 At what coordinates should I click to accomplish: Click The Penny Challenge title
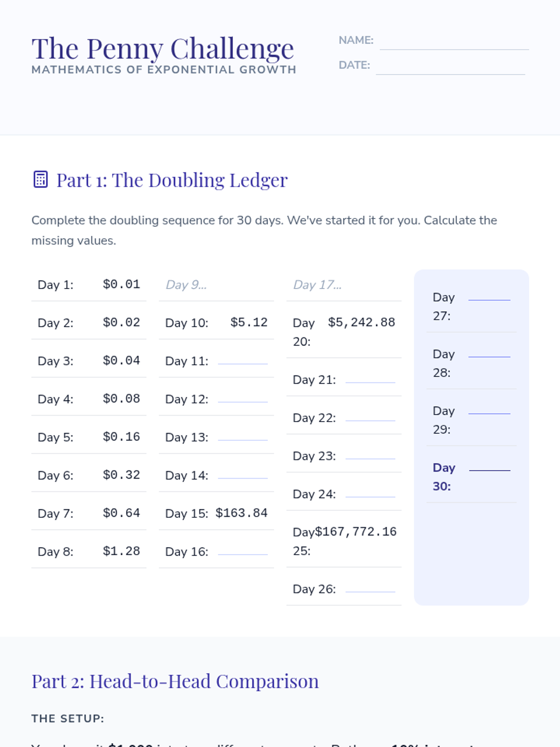[x=163, y=49]
